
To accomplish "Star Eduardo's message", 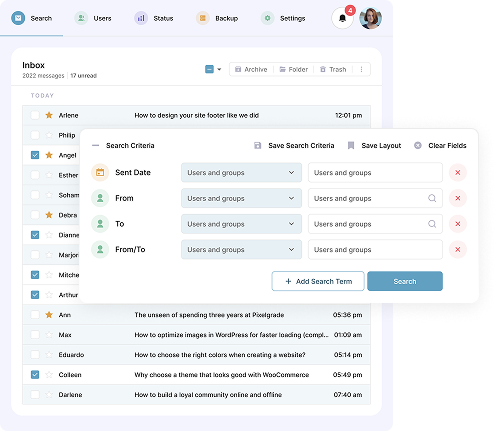I will (49, 355).
